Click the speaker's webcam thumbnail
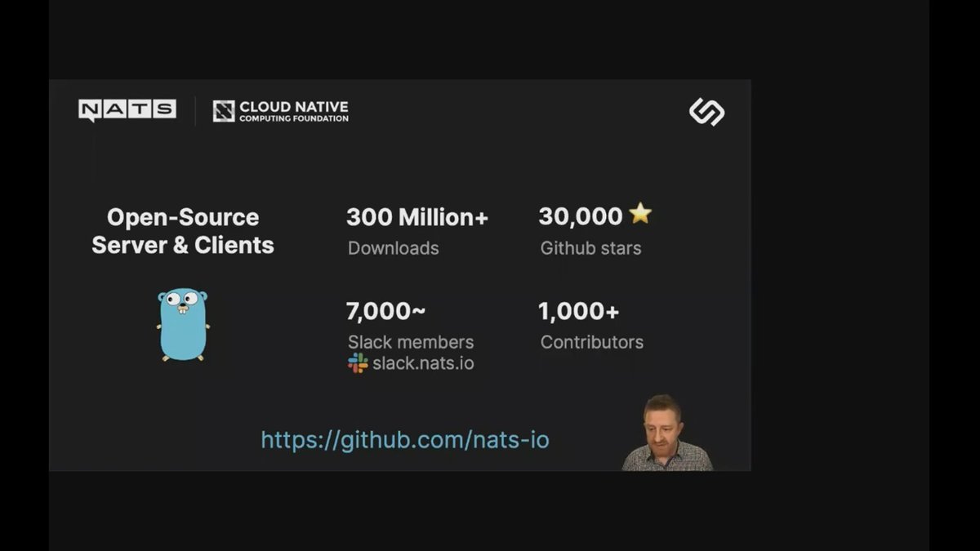Screen dimensions: 980x551 tap(666, 433)
